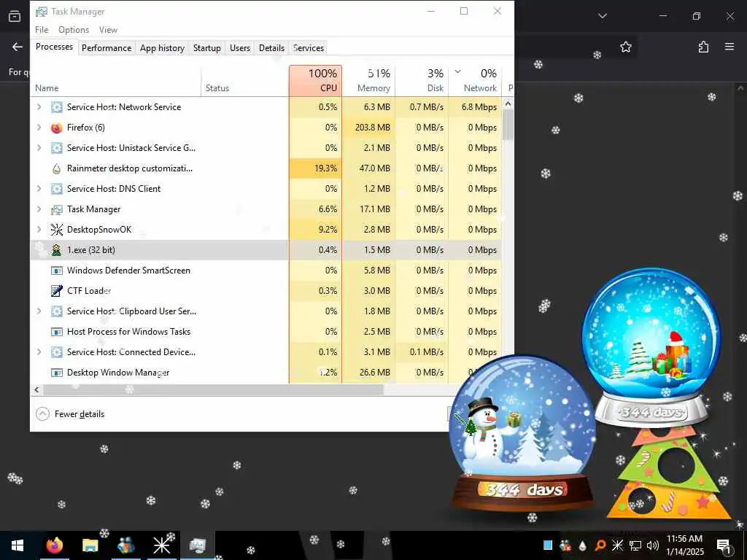Image resolution: width=747 pixels, height=560 pixels.
Task: Sort processes by the Network column
Action: 474,80
